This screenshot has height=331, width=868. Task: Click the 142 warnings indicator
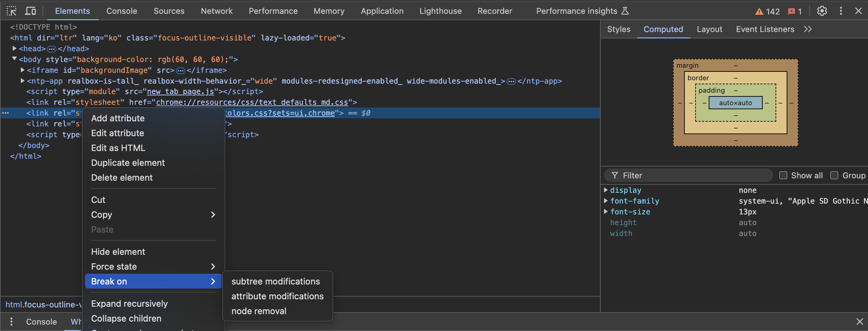pyautogui.click(x=767, y=11)
